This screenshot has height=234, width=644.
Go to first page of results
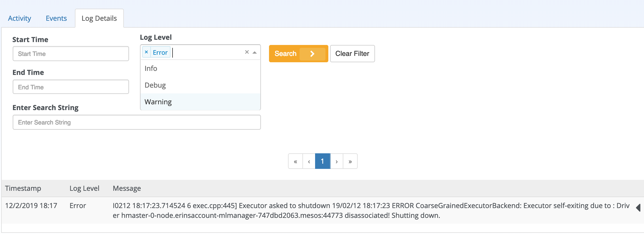[296, 161]
